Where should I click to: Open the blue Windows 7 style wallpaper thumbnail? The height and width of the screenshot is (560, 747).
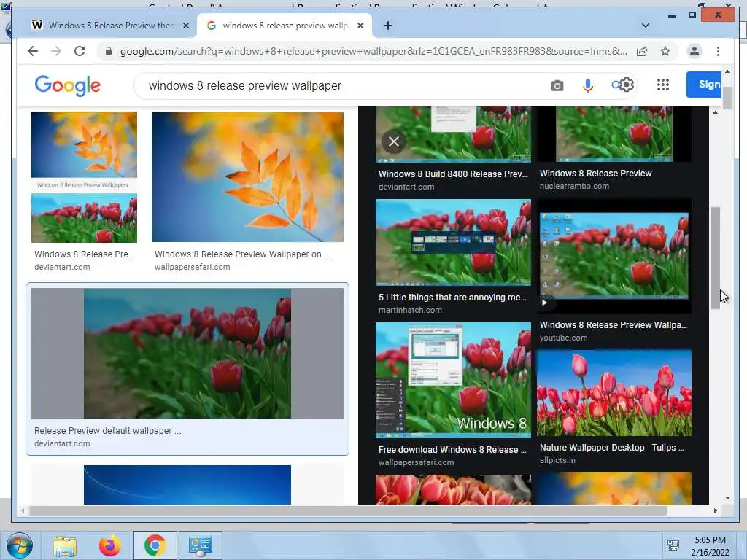click(187, 485)
